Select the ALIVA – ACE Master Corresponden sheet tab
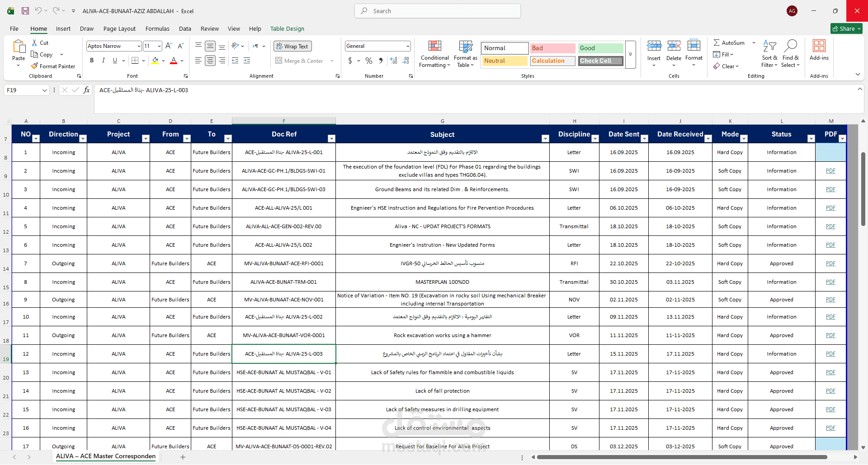 106,456
